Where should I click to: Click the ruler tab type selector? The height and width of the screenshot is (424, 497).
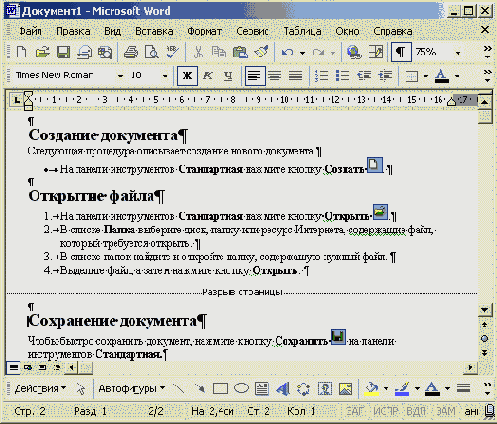pyautogui.click(x=16, y=100)
